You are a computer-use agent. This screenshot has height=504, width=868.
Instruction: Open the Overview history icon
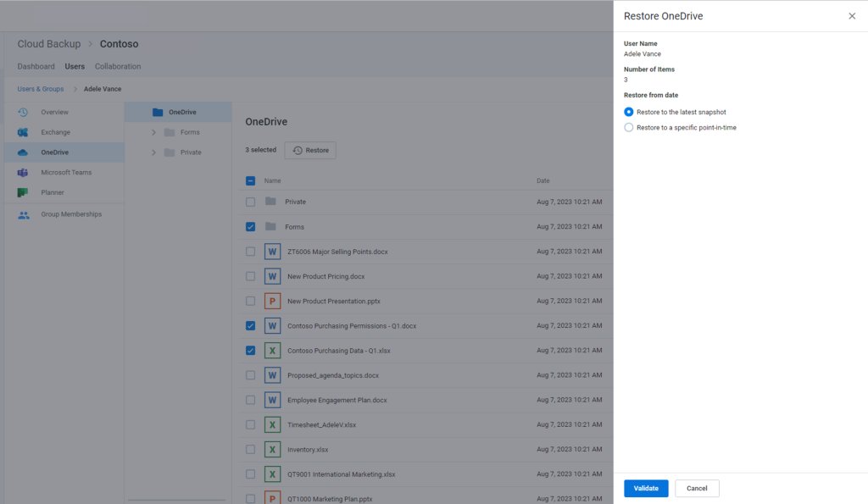23,113
